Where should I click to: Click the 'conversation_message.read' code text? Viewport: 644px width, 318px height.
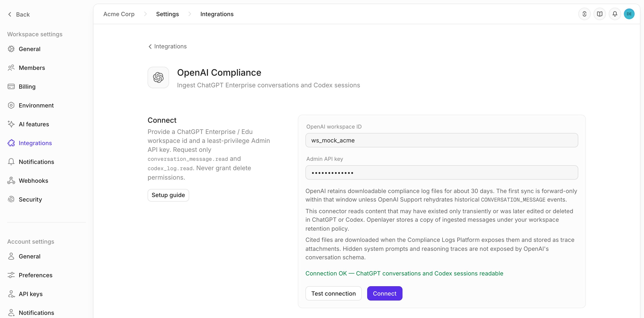pyautogui.click(x=188, y=159)
